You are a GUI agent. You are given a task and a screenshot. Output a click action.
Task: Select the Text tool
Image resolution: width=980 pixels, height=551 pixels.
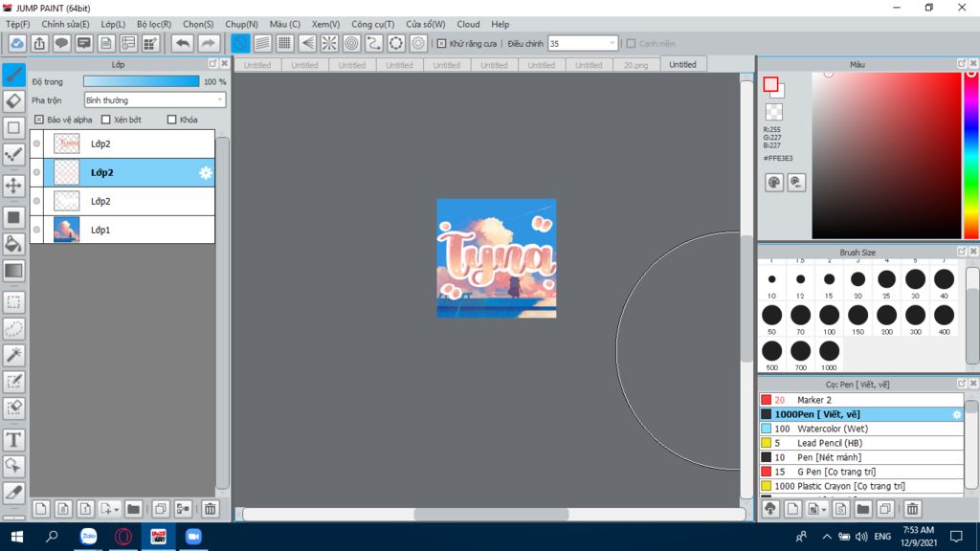point(13,440)
